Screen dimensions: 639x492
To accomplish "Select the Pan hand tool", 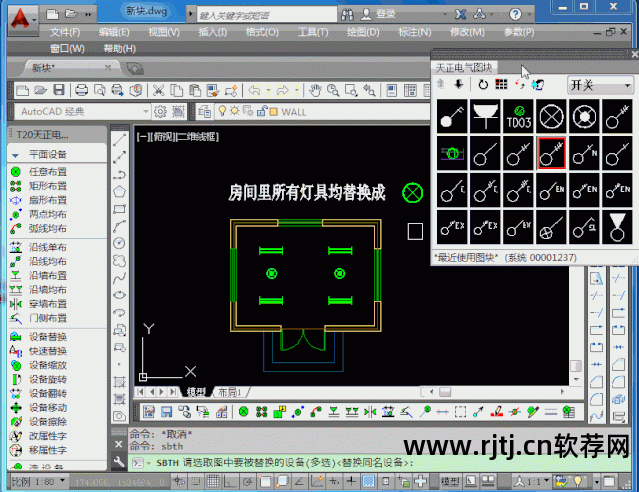I will pos(315,90).
